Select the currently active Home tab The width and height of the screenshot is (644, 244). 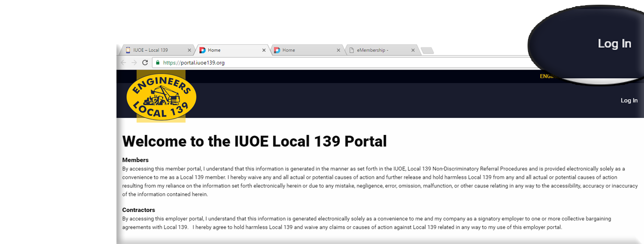226,50
